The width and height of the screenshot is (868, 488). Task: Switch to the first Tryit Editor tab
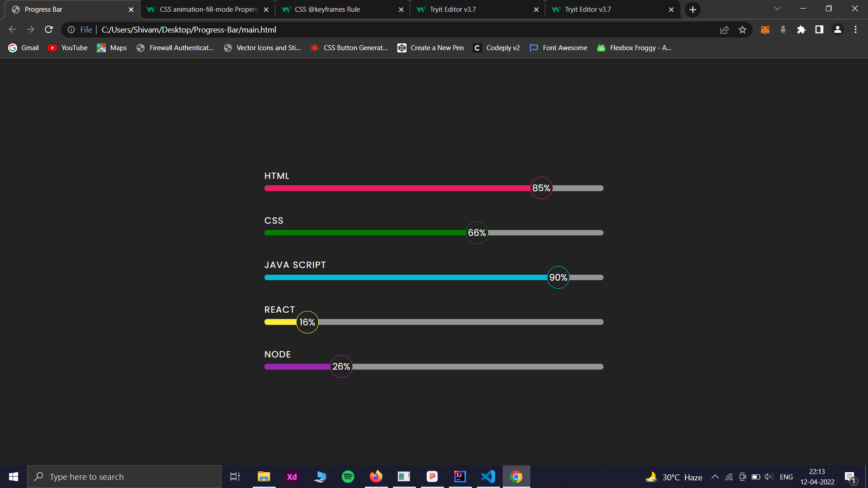(x=452, y=9)
